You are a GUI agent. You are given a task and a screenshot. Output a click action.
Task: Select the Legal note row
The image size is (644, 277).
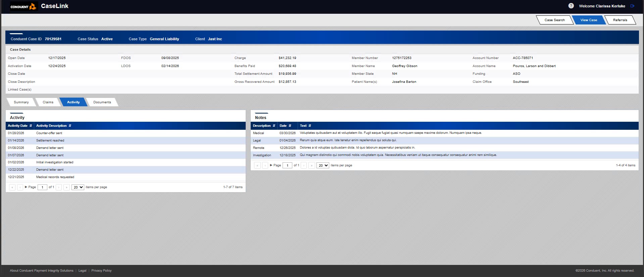click(x=445, y=141)
